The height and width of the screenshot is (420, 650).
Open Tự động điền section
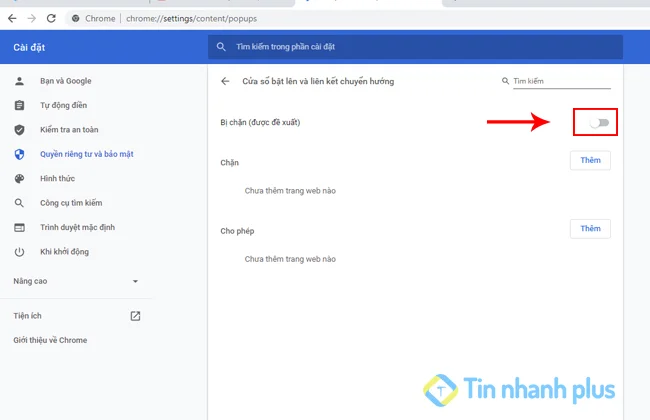pos(63,105)
